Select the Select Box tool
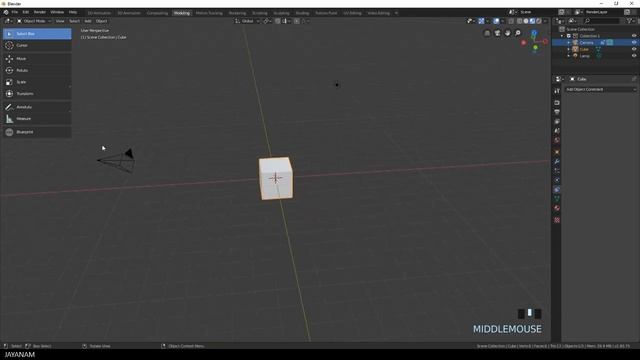 click(x=37, y=34)
